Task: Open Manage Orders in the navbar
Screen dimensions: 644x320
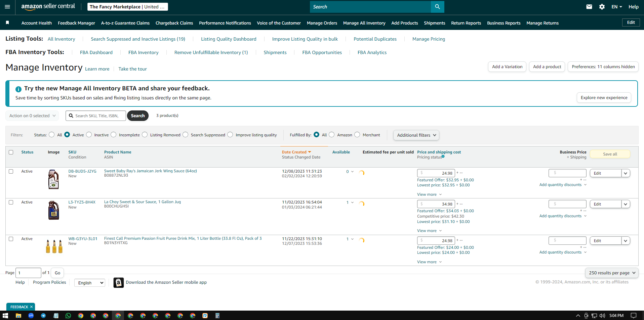Action: tap(322, 23)
